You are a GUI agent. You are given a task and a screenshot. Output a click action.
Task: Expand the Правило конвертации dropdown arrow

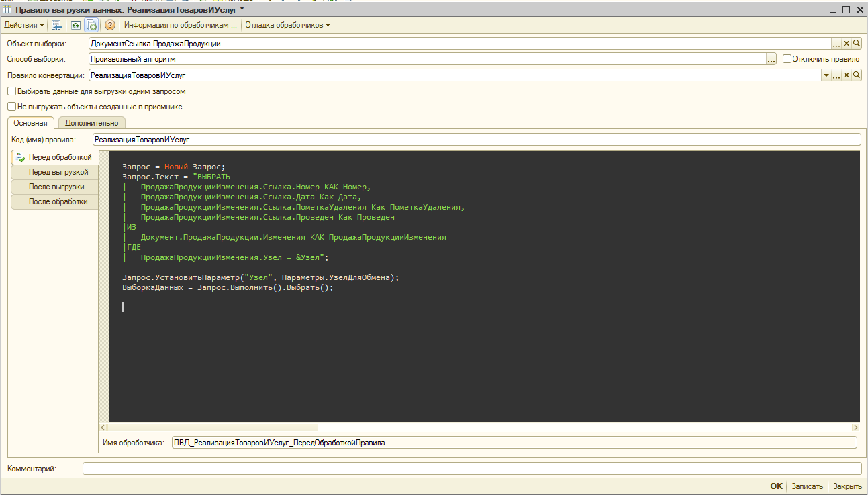pos(826,75)
